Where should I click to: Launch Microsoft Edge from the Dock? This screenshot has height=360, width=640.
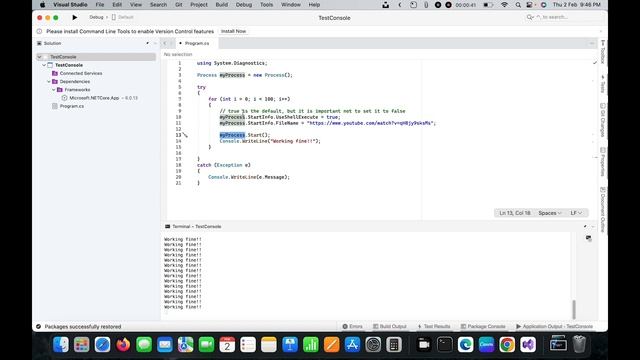(x=465, y=345)
